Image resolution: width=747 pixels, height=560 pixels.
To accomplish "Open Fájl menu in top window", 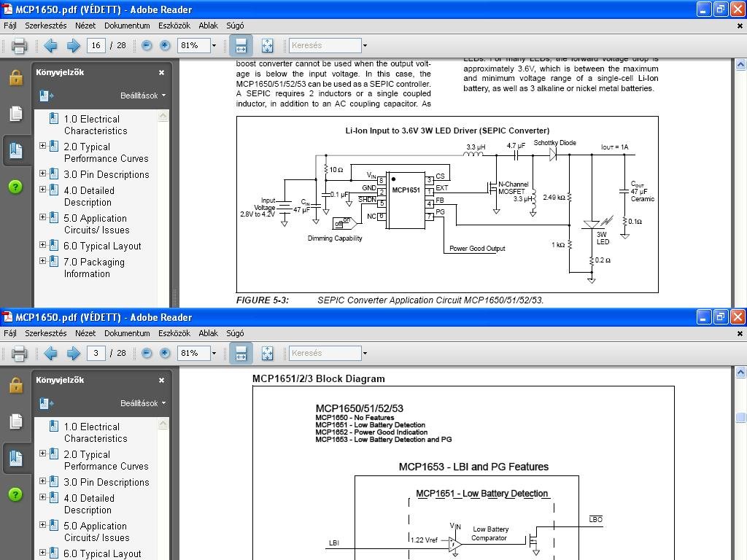I will [x=10, y=26].
